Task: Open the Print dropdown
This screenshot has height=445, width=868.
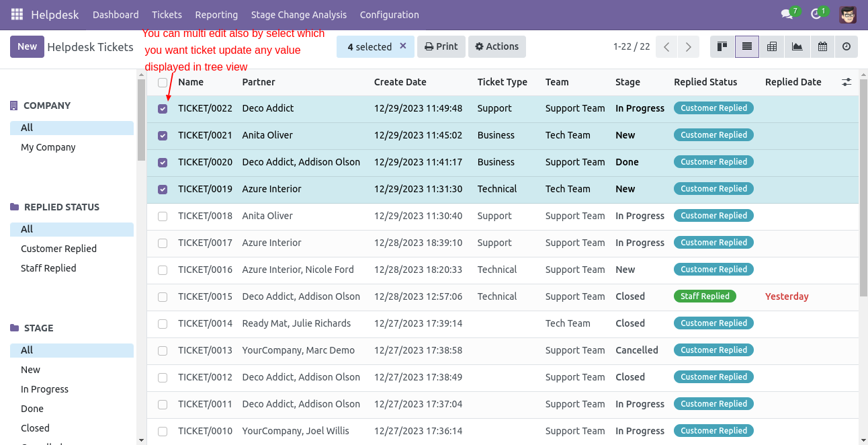Action: [441, 46]
